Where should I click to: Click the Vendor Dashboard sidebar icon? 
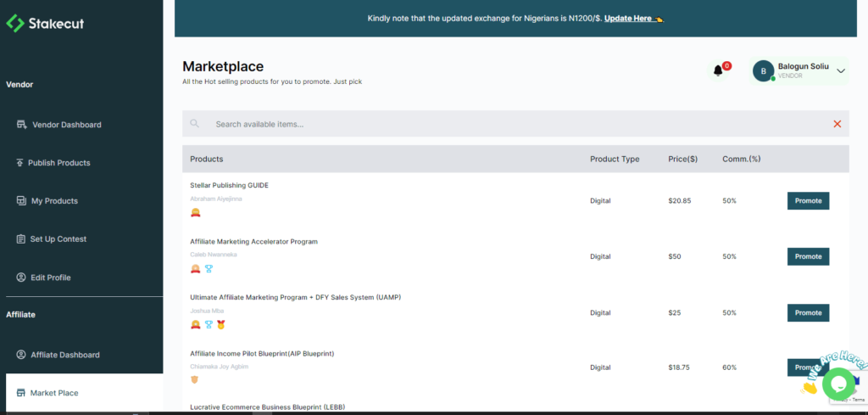tap(23, 125)
